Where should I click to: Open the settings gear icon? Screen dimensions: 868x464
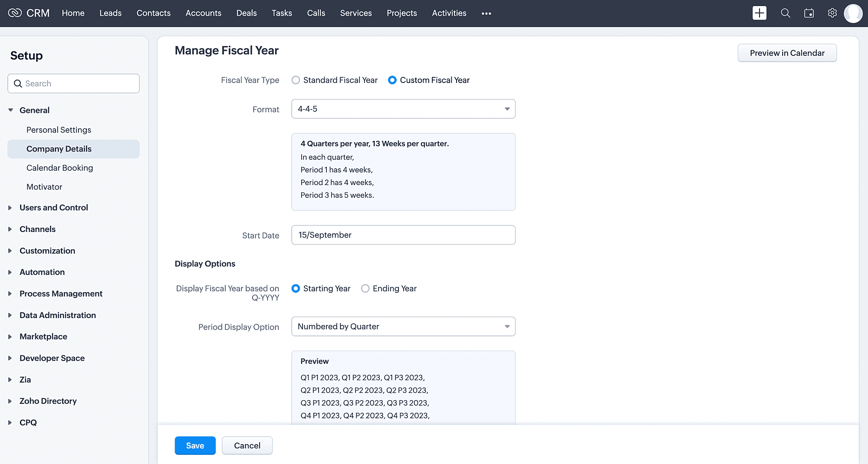[832, 13]
